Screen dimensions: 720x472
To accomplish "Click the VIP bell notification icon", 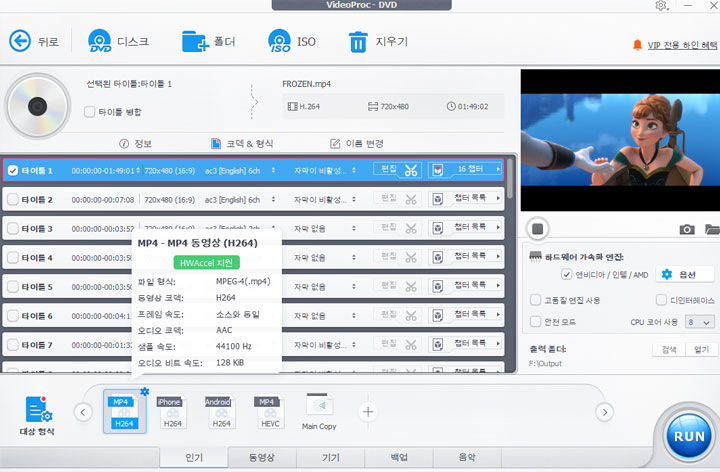I will pyautogui.click(x=637, y=45).
